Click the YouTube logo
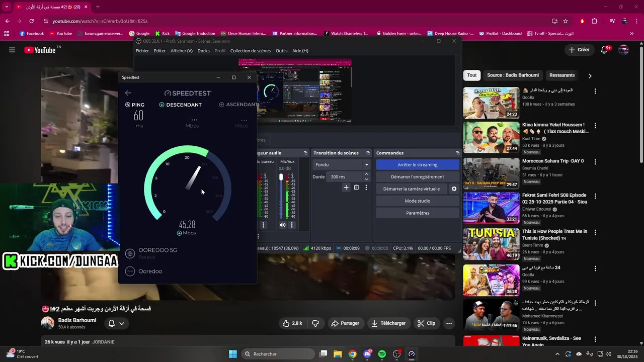The image size is (644, 362). [x=40, y=50]
